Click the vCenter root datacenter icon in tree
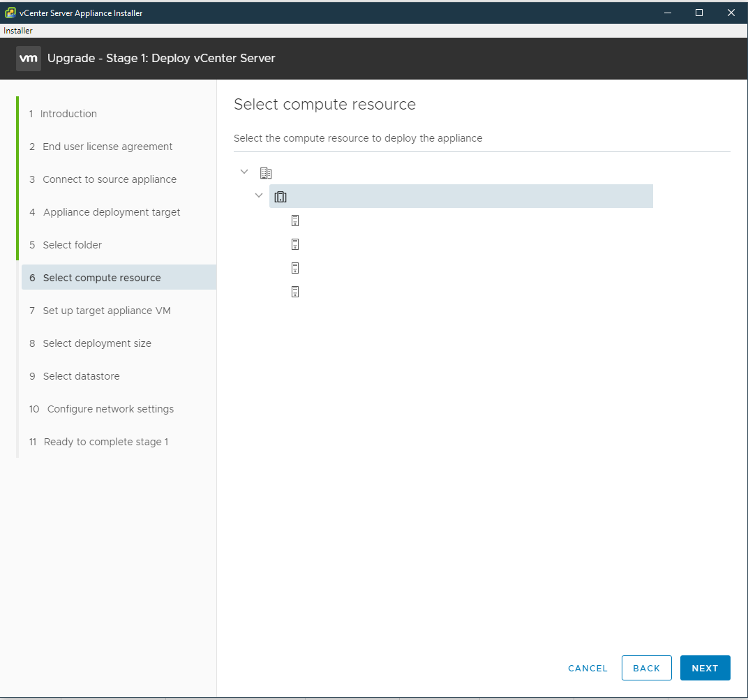This screenshot has width=748, height=700. 266,172
